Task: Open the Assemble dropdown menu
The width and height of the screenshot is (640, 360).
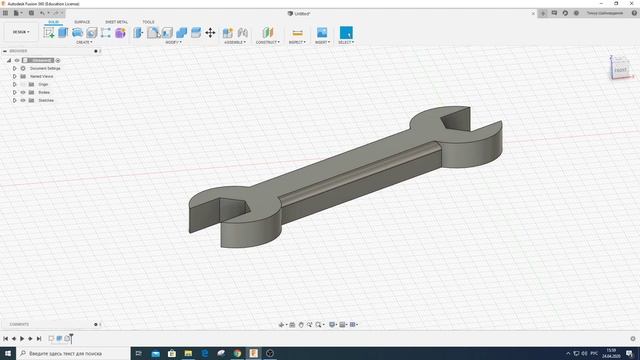Action: 235,42
